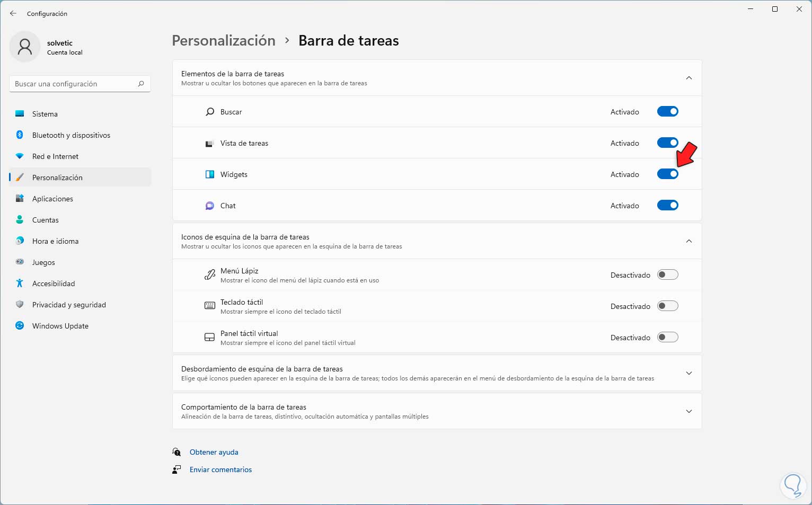Click the Juegos controller icon
Viewport: 812px width, 505px height.
point(20,262)
